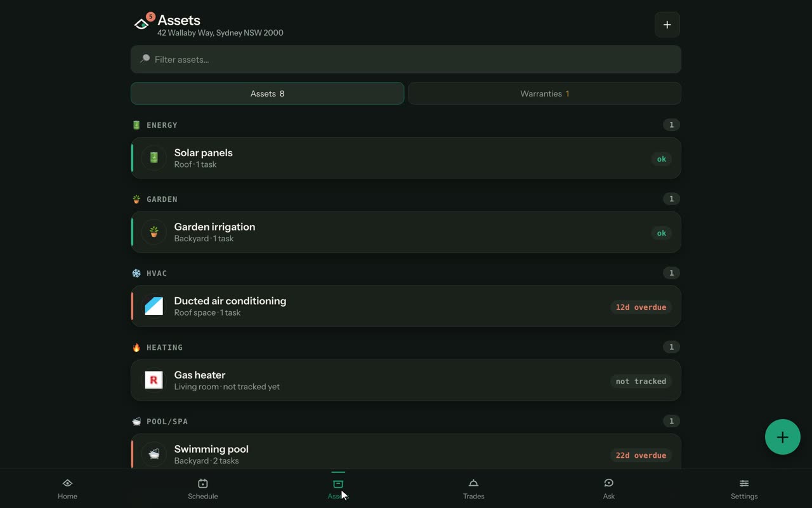Click the count badge beside HVAC header

(x=671, y=273)
